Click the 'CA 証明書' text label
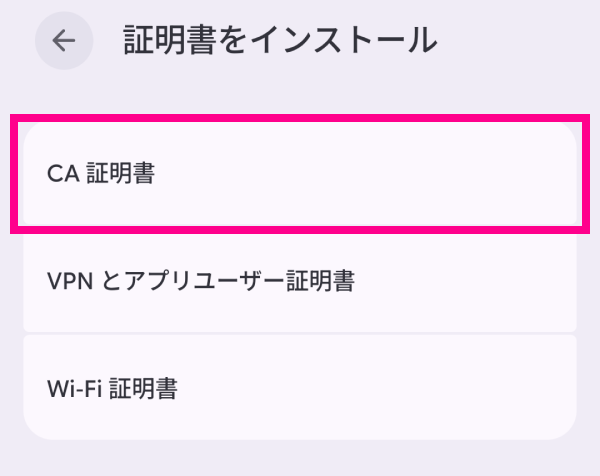The height and width of the screenshot is (476, 600). pyautogui.click(x=100, y=174)
